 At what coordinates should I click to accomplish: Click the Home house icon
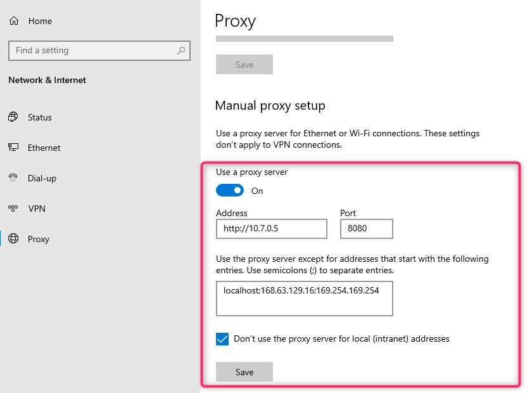point(14,21)
